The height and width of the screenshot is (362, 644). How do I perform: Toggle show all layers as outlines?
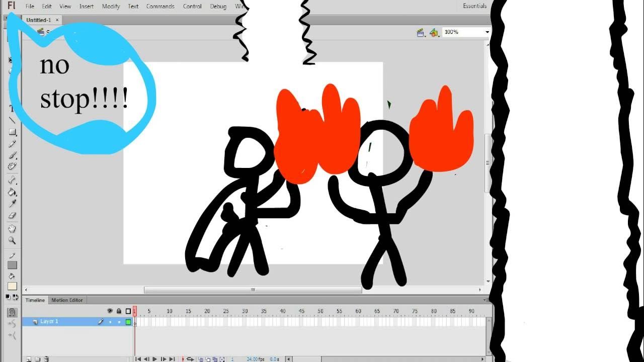click(x=128, y=311)
